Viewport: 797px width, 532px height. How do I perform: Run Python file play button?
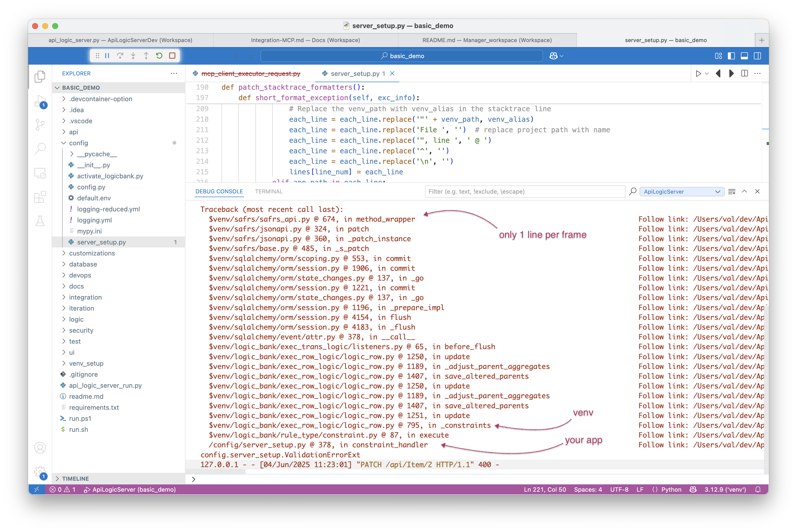698,73
